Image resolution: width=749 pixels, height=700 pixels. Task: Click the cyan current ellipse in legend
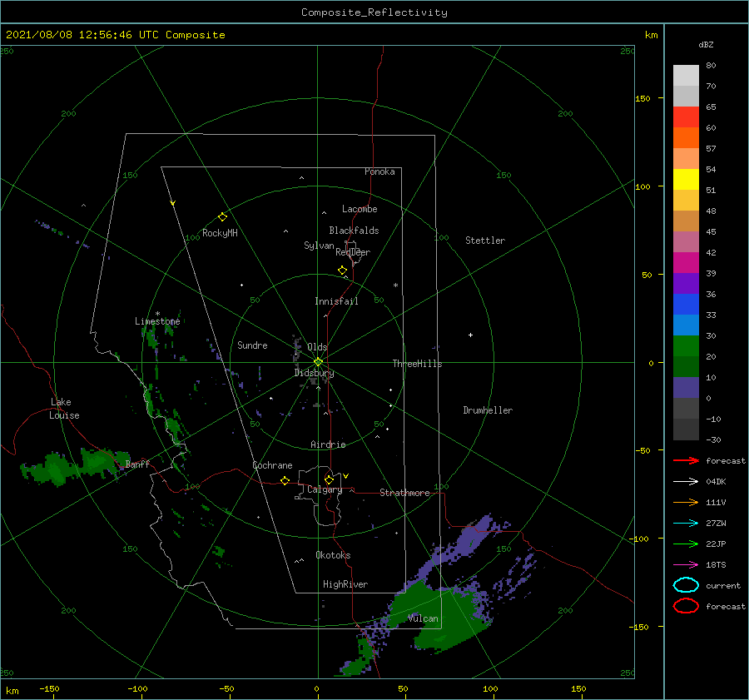[x=686, y=585]
